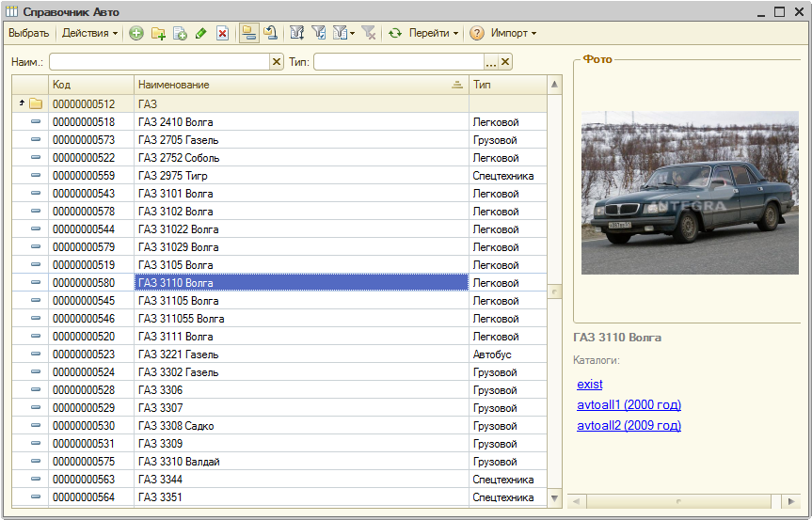Select row ГАЗ 3308 Садко

(279, 425)
